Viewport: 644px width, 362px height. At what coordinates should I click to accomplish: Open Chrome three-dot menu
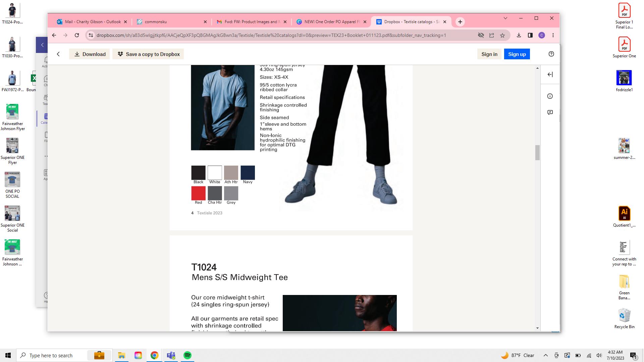[553, 35]
